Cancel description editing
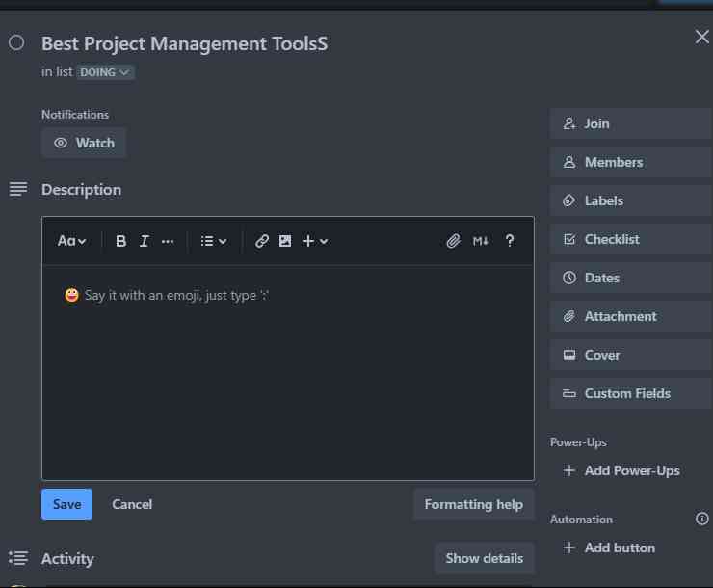713x588 pixels. coord(132,504)
